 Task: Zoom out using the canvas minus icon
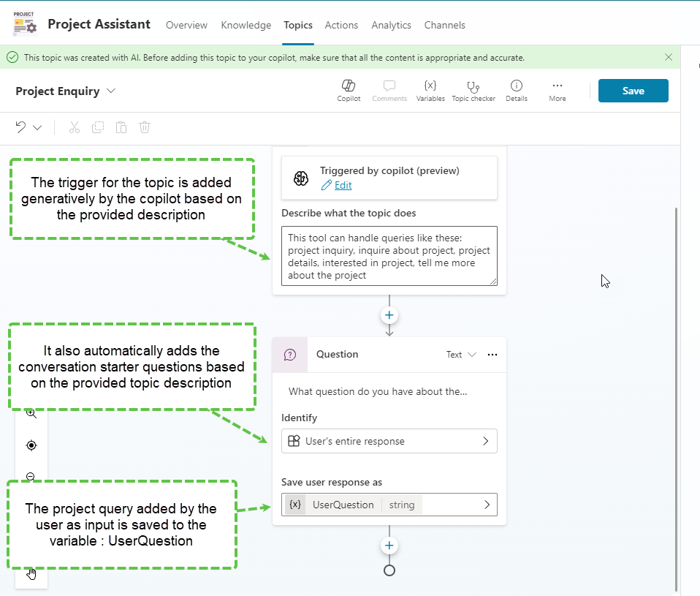click(31, 476)
